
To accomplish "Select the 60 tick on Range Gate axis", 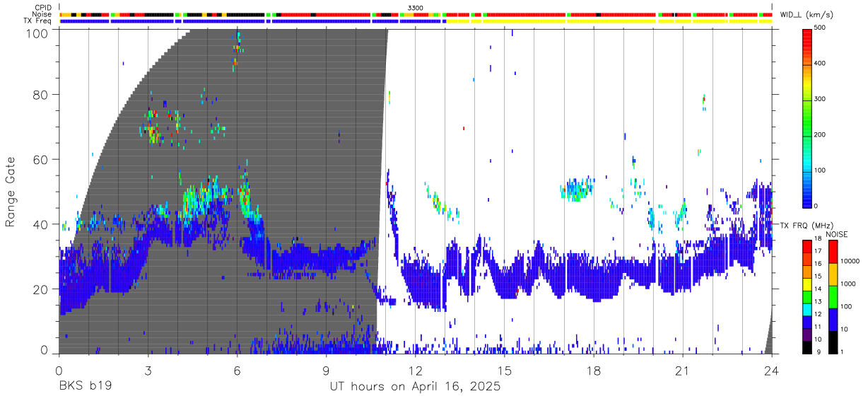I will (41, 159).
